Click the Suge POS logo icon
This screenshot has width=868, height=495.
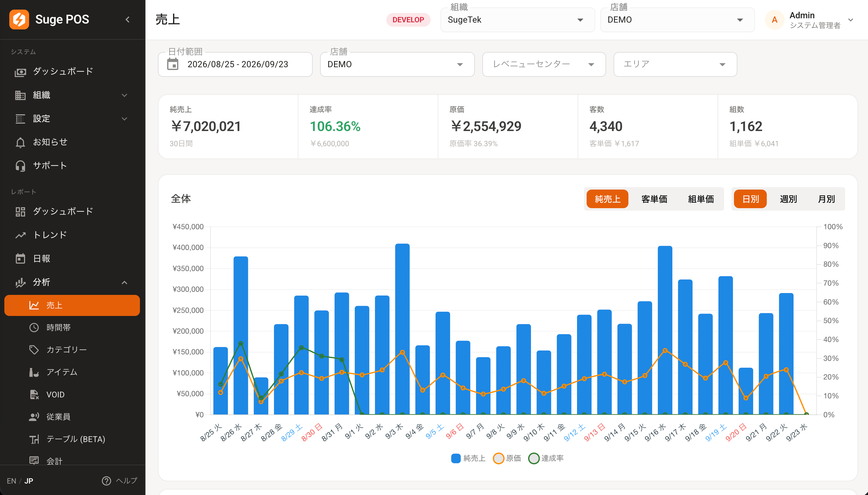[19, 20]
